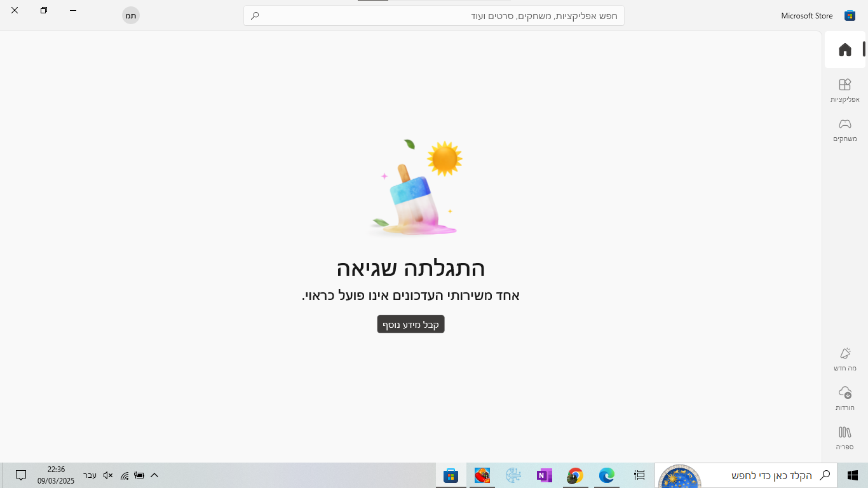Switch the input language indicator (עבר)
The width and height of the screenshot is (868, 488).
pos(90,475)
